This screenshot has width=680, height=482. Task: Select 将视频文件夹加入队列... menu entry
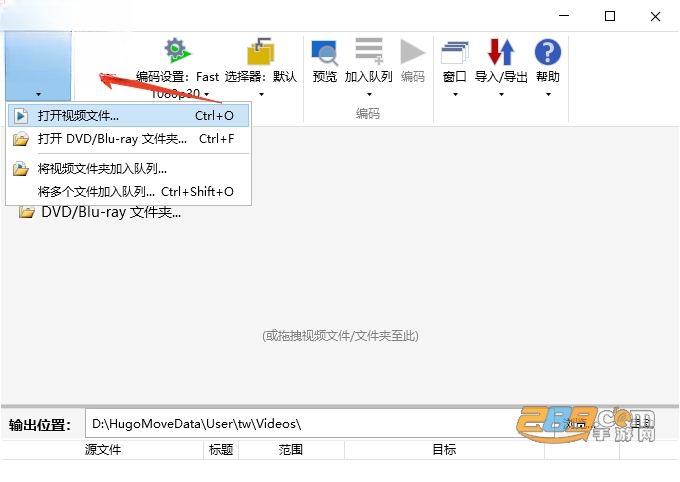tap(128, 168)
